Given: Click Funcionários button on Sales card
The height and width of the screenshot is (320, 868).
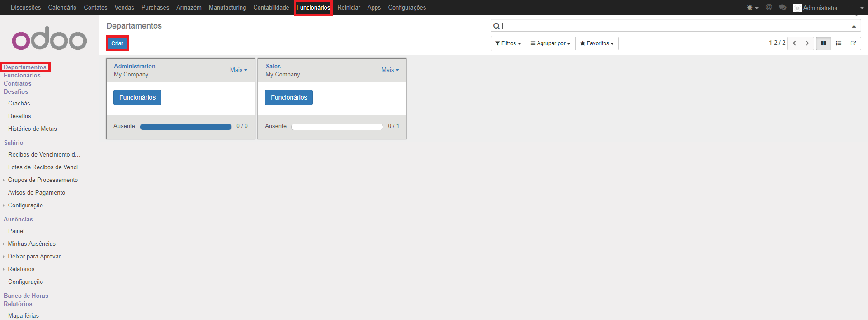Looking at the screenshot, I should (288, 97).
